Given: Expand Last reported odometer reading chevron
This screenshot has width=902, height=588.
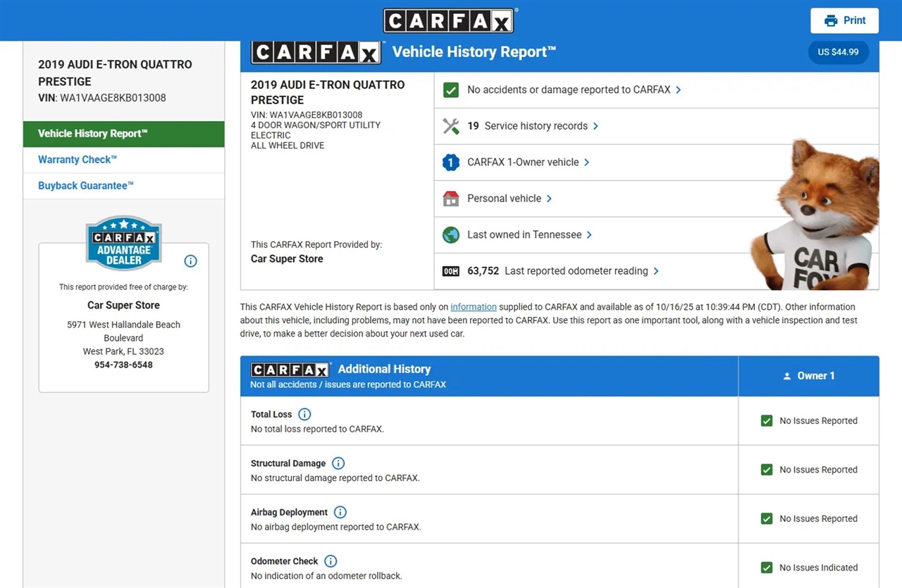Looking at the screenshot, I should tap(656, 271).
